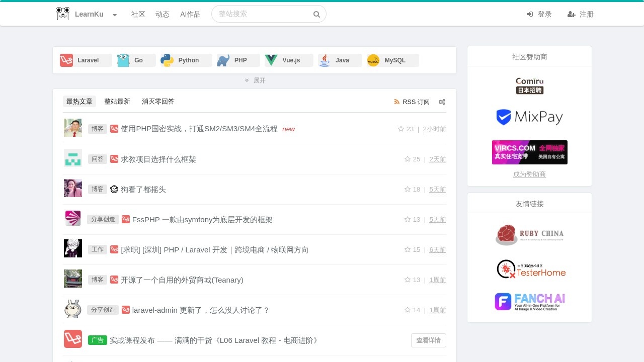Click the LearnKu panda logo
644x362 pixels.
(62, 14)
